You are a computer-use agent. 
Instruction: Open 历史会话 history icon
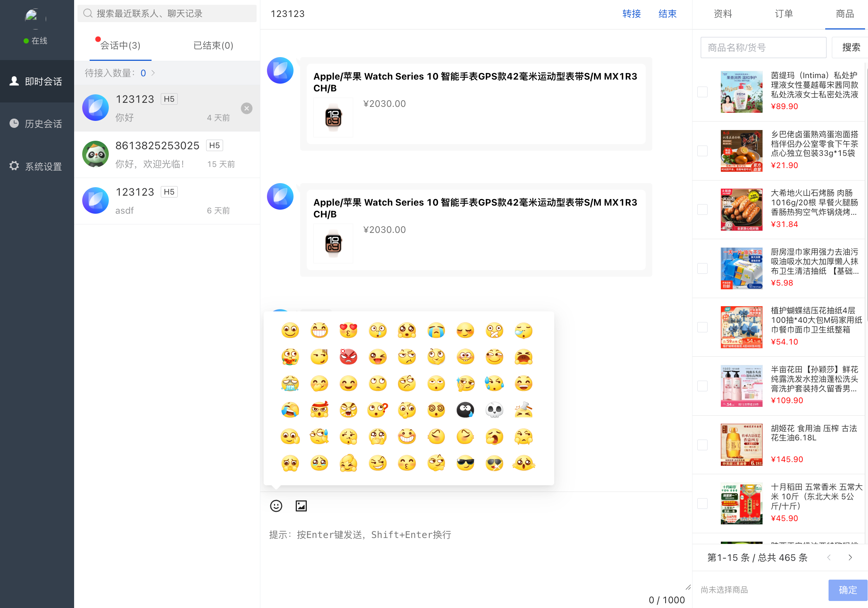(14, 123)
